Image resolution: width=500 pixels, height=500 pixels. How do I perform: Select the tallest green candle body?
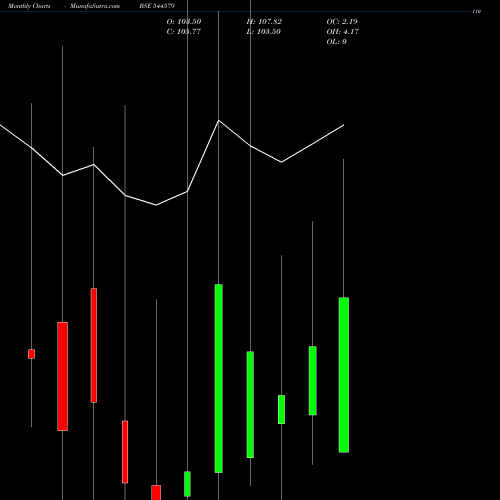point(219,378)
